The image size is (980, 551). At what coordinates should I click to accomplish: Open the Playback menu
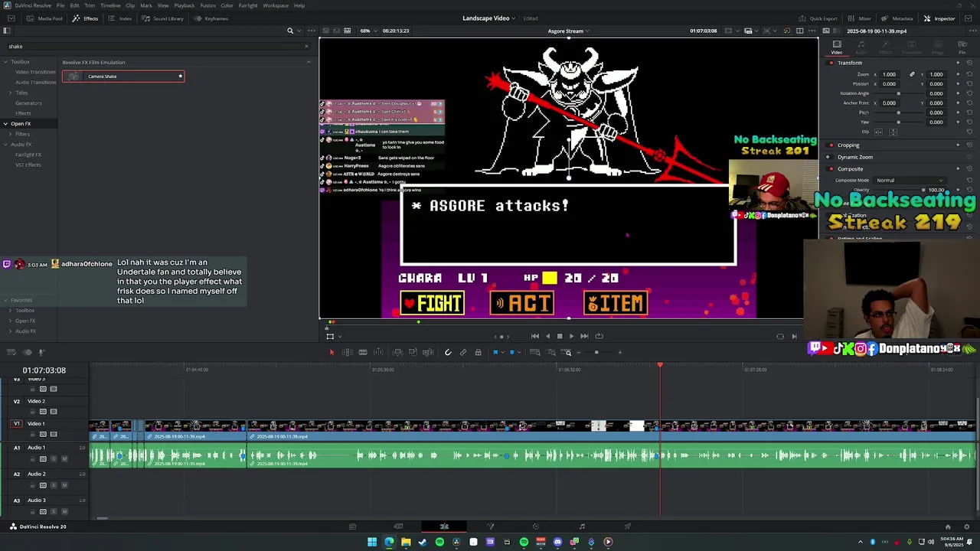coord(185,5)
